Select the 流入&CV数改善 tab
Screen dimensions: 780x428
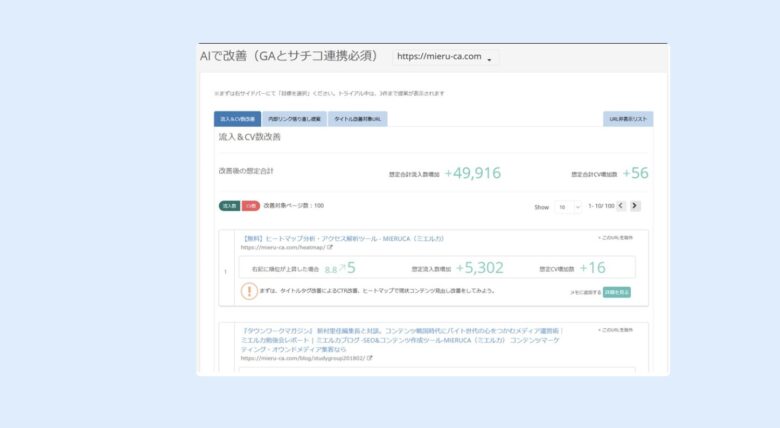(x=237, y=119)
